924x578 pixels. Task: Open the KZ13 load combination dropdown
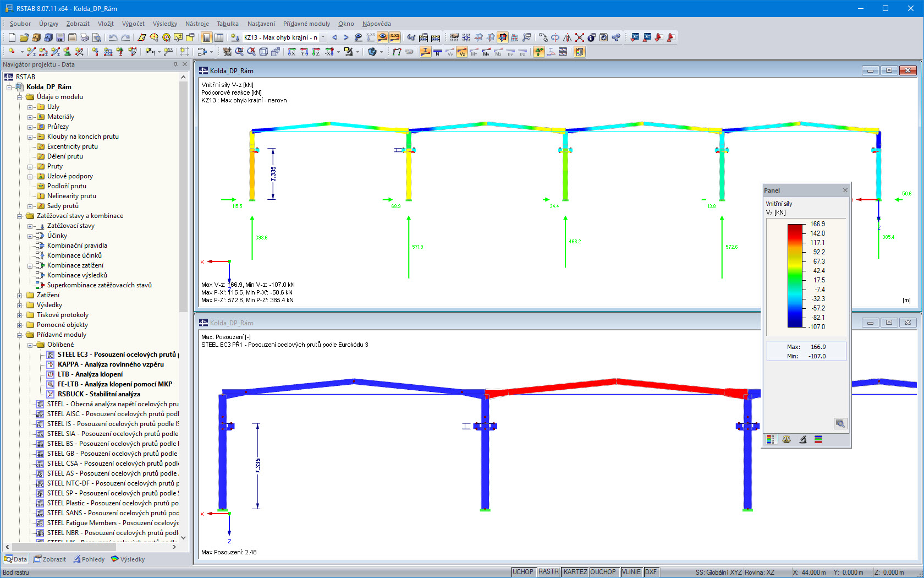pyautogui.click(x=323, y=37)
